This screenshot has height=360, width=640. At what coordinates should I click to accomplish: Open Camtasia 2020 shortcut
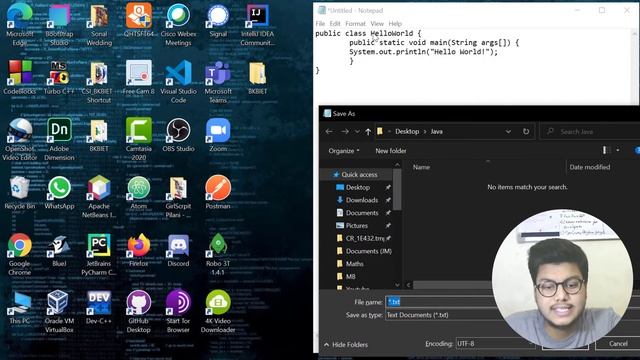139,139
